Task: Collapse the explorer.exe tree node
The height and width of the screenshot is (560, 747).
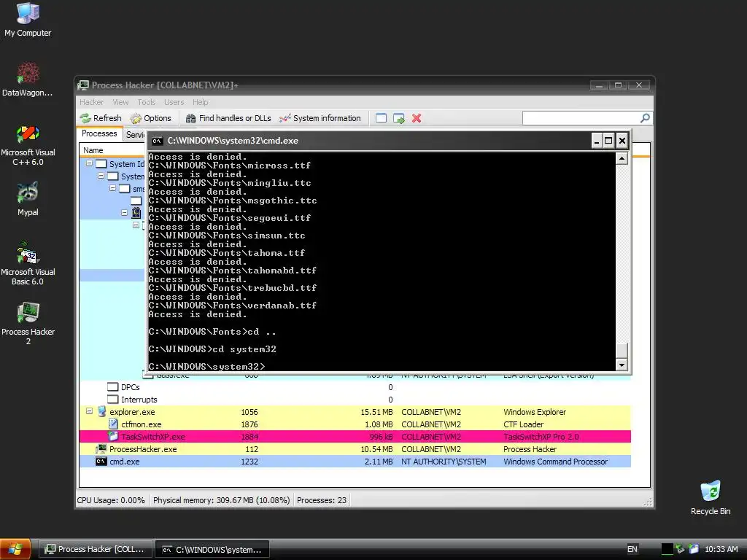Action: coord(89,411)
